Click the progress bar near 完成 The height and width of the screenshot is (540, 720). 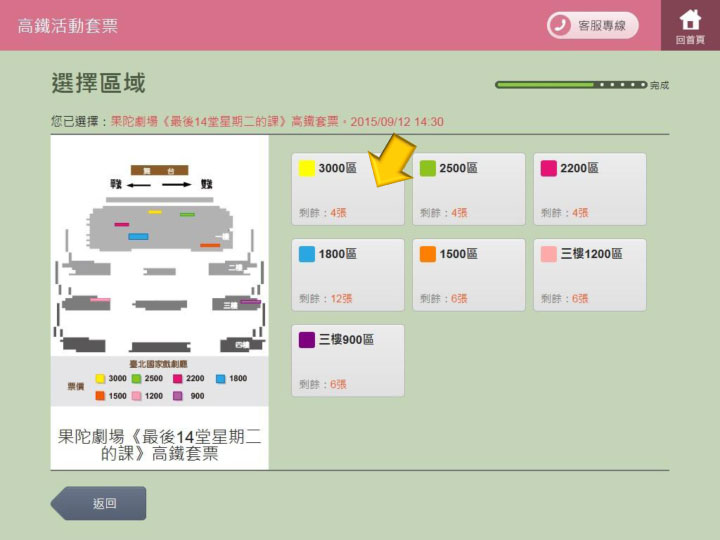[x=571, y=85]
